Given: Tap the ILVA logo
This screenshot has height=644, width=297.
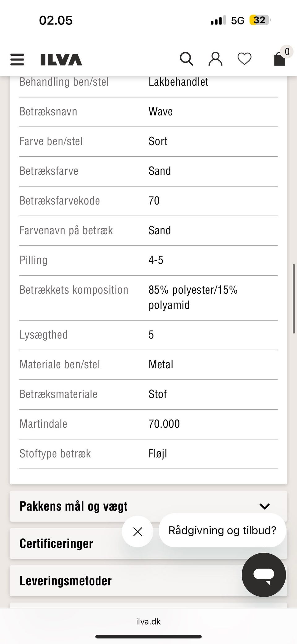Looking at the screenshot, I should (x=61, y=59).
